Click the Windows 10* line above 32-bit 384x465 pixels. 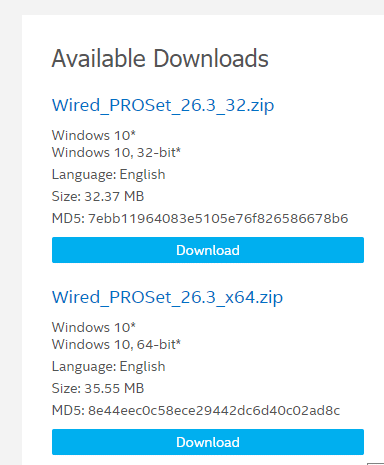[x=94, y=136]
